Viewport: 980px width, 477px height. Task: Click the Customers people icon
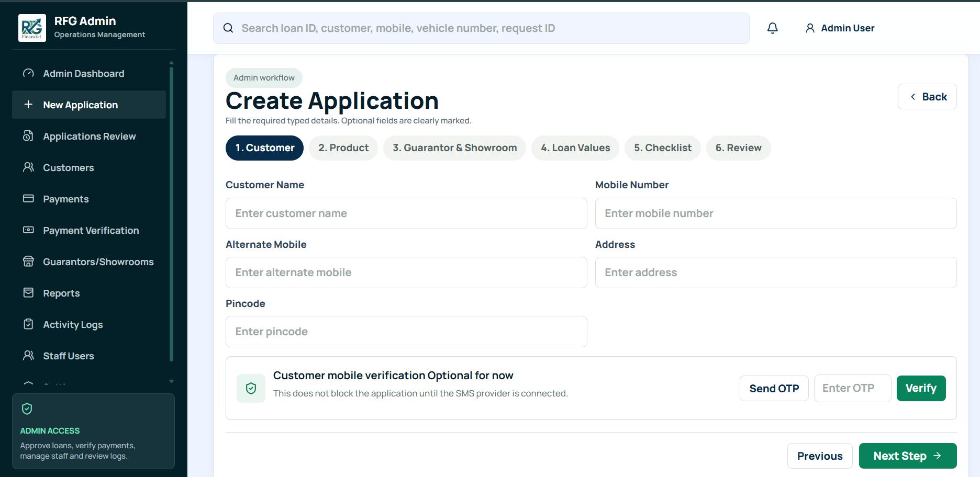[29, 167]
